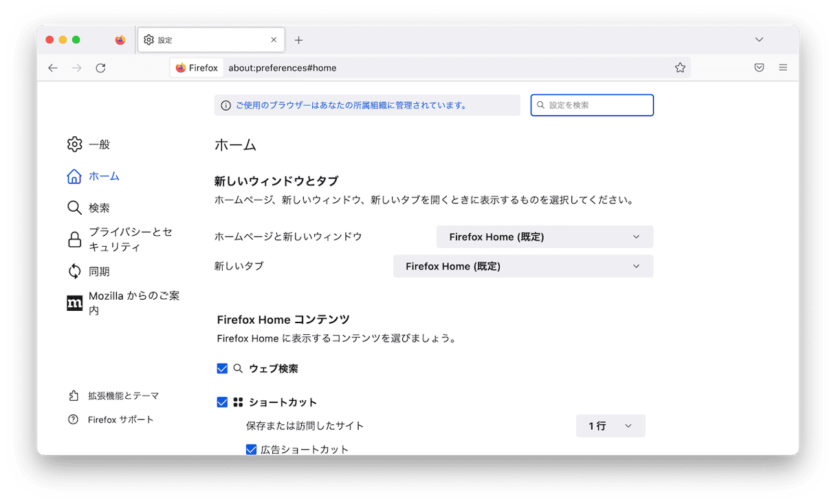Click the magnifier icon beside 検索 in sidebar

tap(74, 208)
